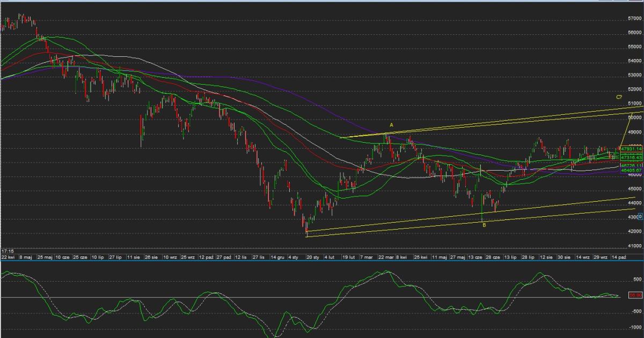
Task: Select the 22 kwi date marker
Action: (9, 258)
